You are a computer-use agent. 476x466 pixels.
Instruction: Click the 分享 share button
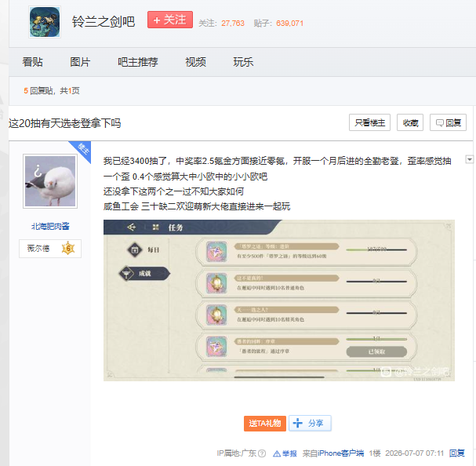pos(310,423)
